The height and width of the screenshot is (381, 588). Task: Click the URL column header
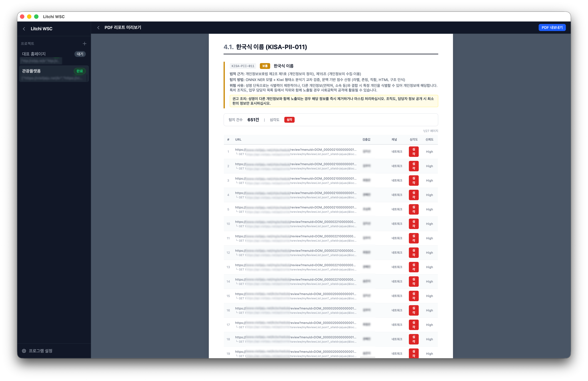click(238, 139)
